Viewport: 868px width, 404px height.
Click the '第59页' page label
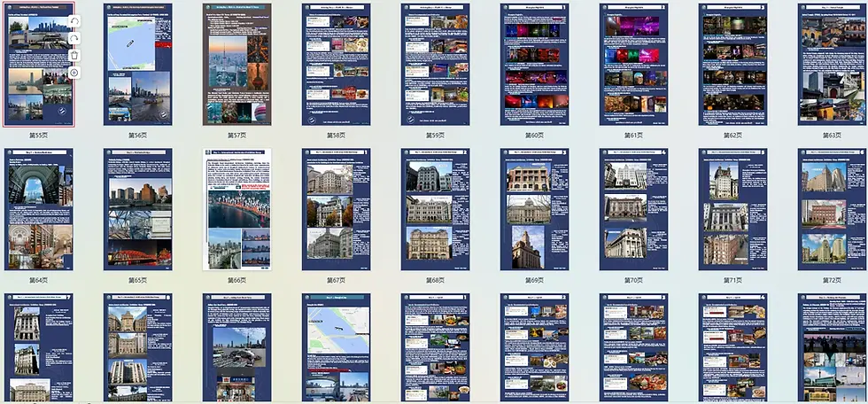pos(435,135)
